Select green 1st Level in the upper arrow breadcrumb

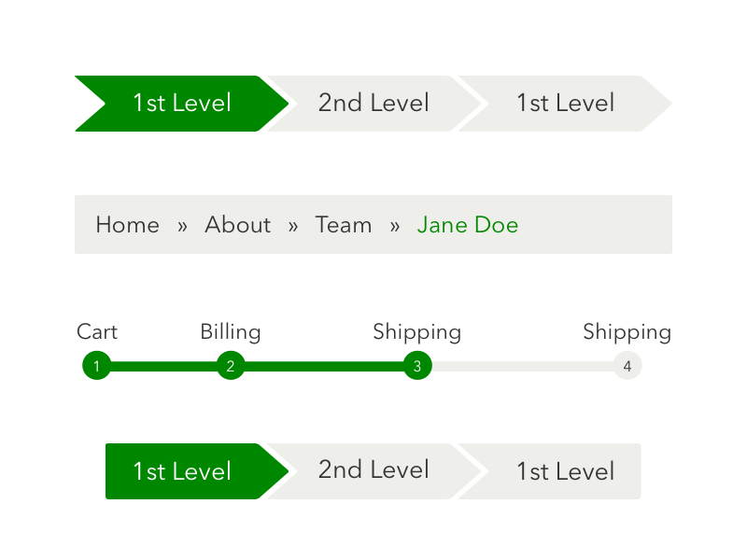[x=181, y=103]
